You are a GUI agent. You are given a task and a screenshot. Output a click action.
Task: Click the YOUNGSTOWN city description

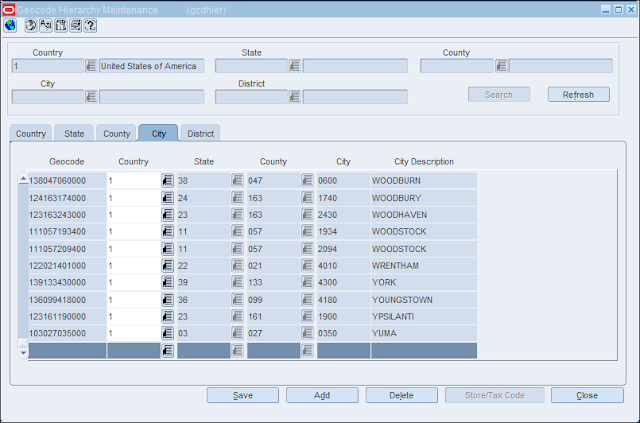[424, 300]
